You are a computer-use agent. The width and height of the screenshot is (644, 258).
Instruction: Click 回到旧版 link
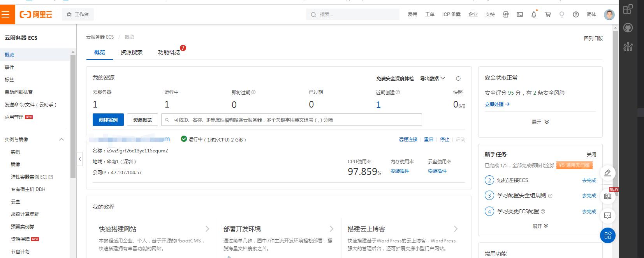pos(593,38)
